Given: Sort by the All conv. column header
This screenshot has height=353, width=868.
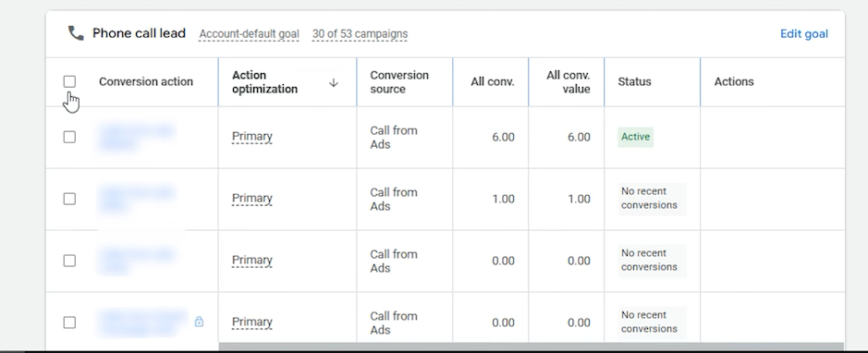Looking at the screenshot, I should 492,82.
